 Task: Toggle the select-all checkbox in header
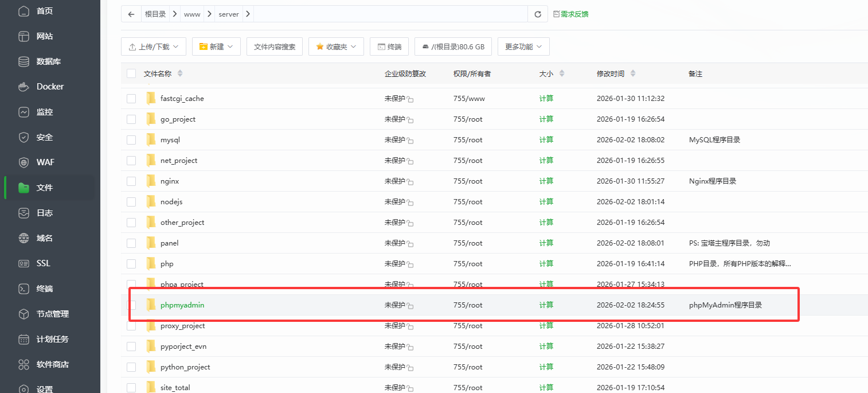tap(131, 73)
